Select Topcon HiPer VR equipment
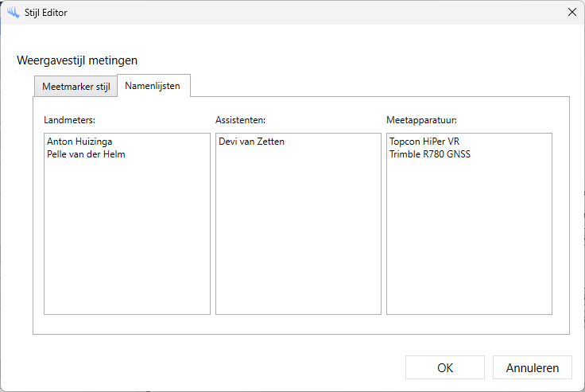 [424, 142]
